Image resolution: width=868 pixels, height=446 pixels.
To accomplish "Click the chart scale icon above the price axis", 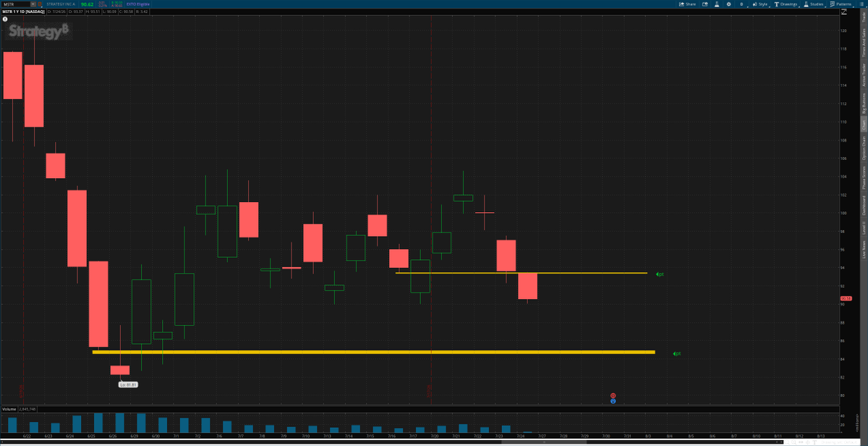I will coord(843,12).
